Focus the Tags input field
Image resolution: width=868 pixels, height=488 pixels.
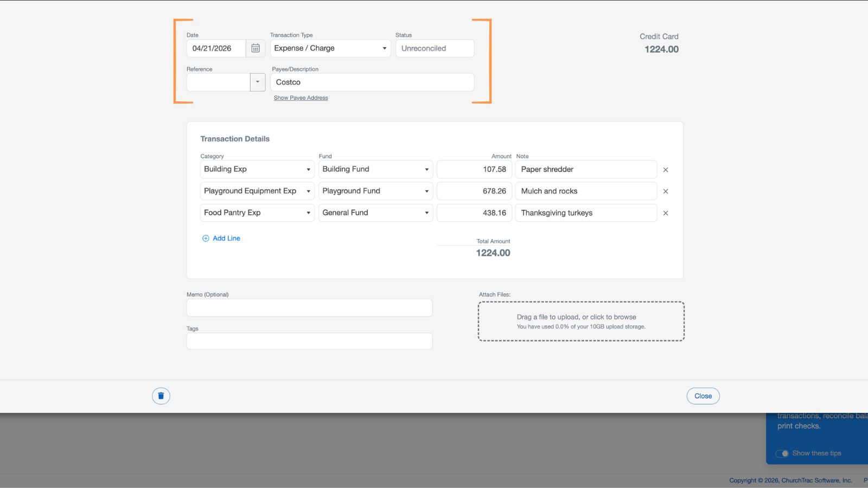tap(309, 341)
